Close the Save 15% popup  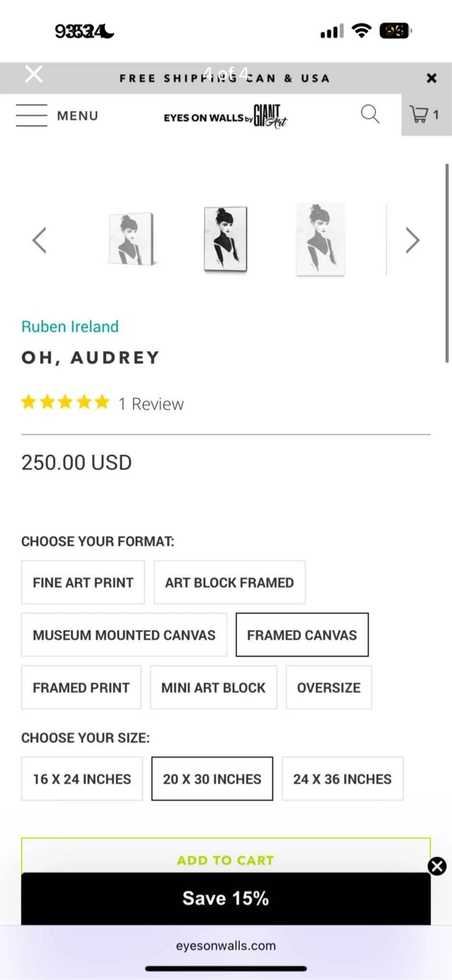[437, 866]
